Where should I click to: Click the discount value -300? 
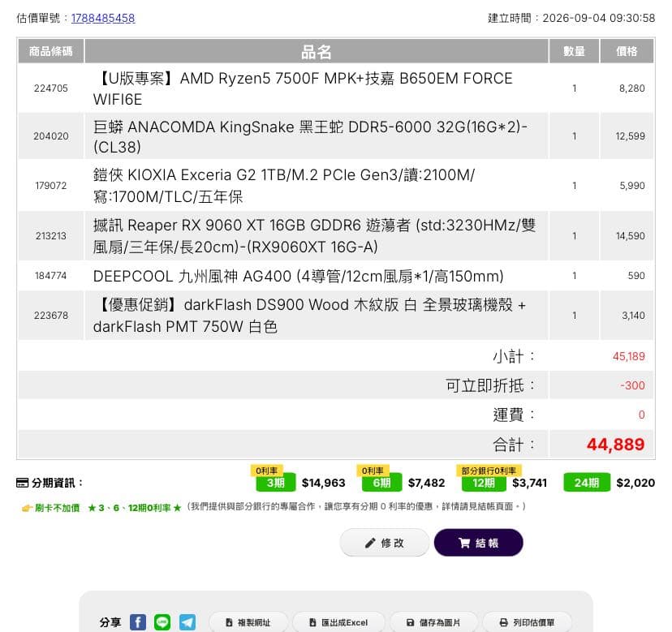tap(632, 385)
